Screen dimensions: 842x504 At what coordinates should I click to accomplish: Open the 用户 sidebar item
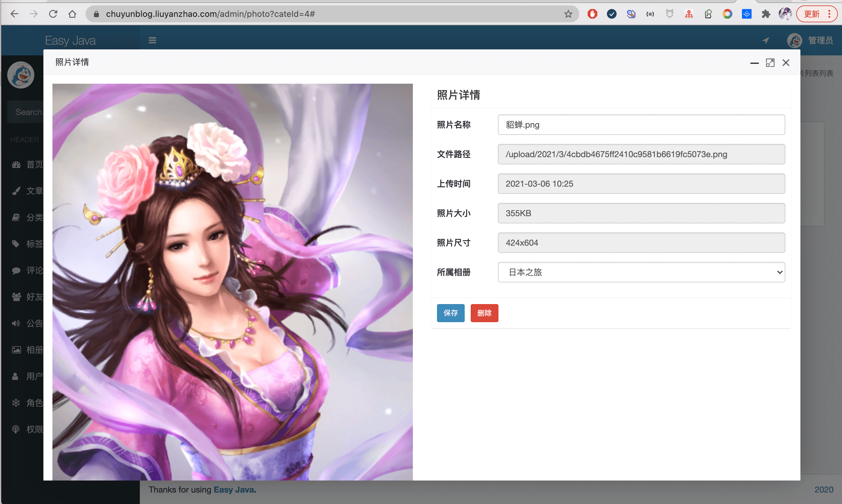[x=27, y=377]
